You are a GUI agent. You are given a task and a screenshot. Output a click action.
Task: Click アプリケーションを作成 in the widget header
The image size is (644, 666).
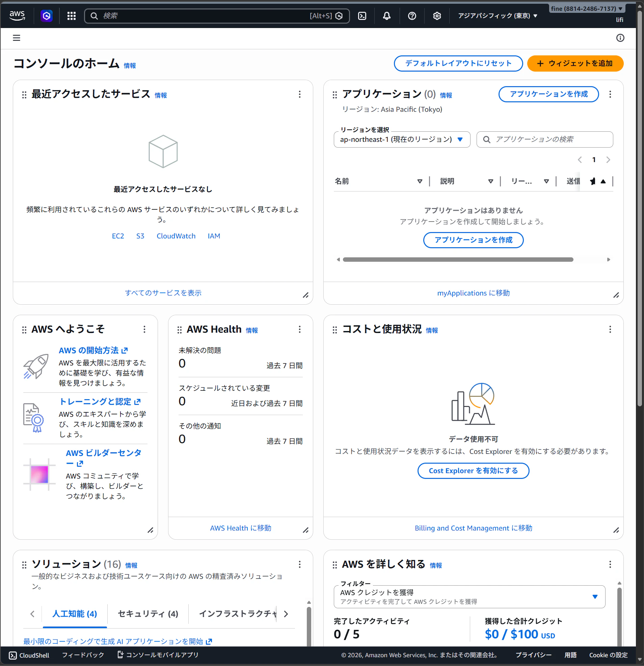click(548, 94)
